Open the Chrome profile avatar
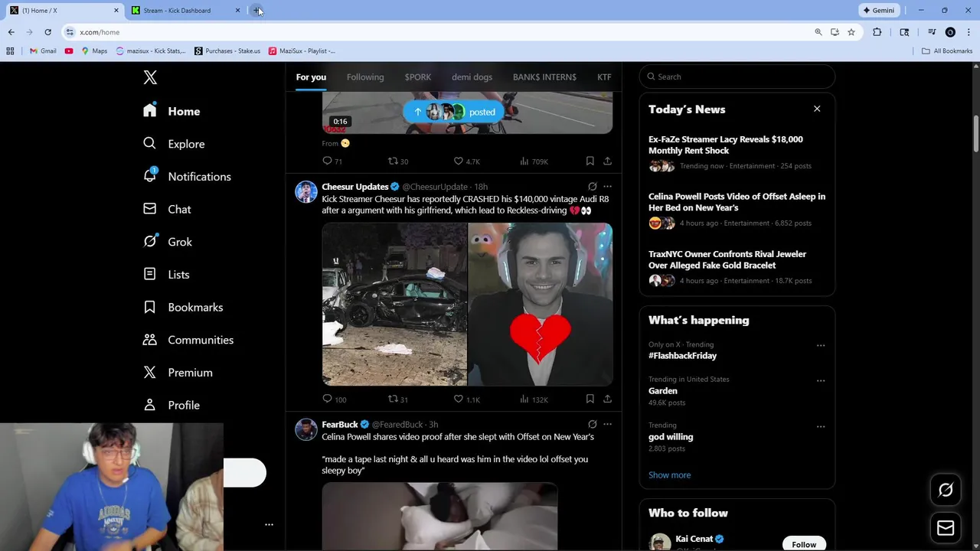The height and width of the screenshot is (551, 980). pos(950,32)
